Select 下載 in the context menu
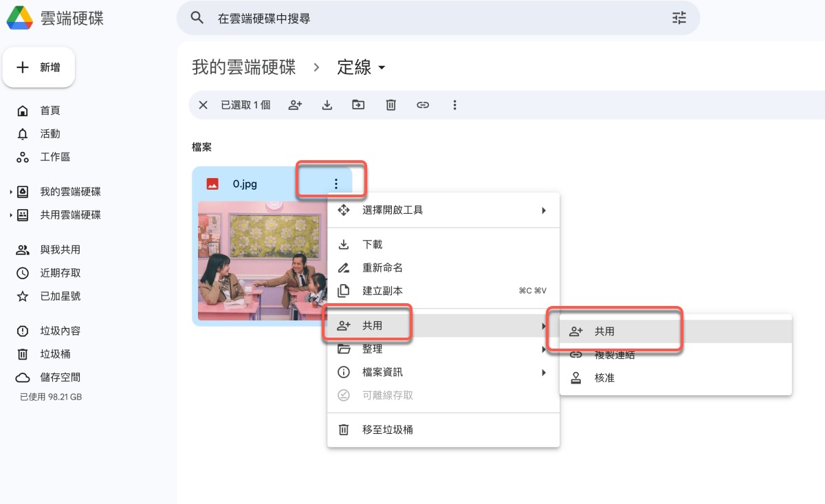The height and width of the screenshot is (504, 825). click(x=373, y=244)
